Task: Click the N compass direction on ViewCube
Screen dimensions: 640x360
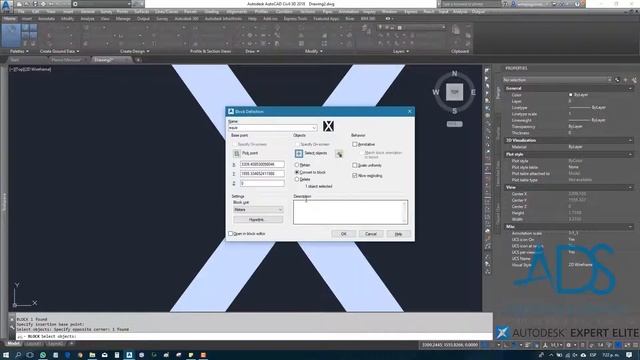Action: click(454, 74)
